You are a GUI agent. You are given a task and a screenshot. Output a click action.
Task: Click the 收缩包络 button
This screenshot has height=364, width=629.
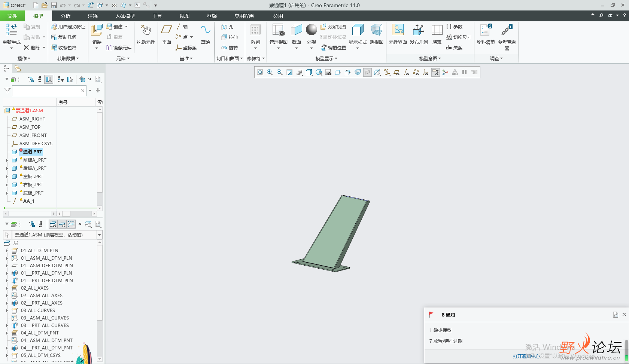[64, 48]
